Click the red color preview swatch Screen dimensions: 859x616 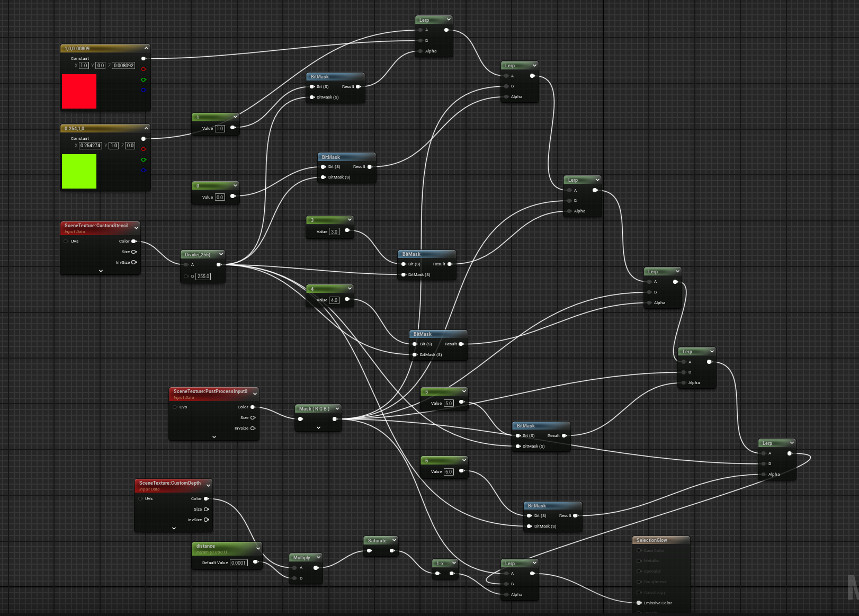(x=79, y=91)
